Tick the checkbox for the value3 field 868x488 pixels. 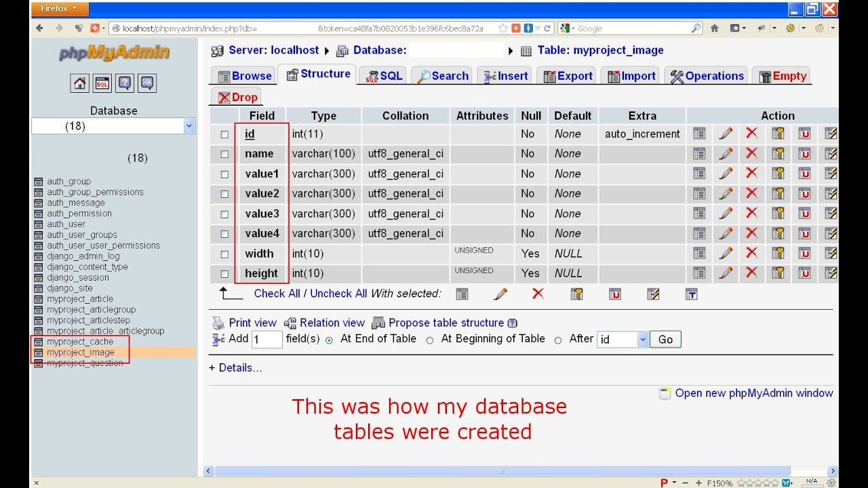click(x=224, y=214)
